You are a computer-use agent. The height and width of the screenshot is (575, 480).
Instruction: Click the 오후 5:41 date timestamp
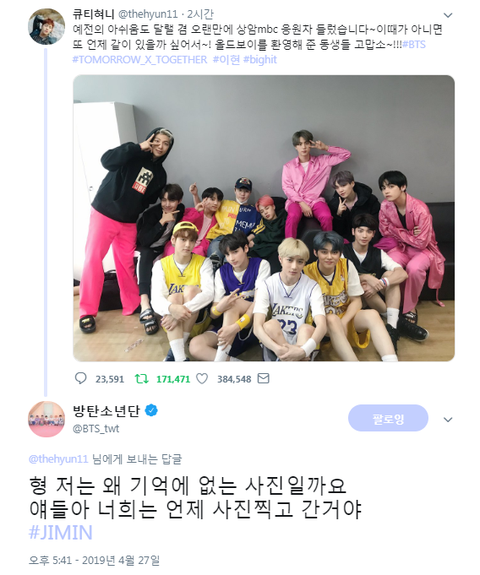coord(94,560)
